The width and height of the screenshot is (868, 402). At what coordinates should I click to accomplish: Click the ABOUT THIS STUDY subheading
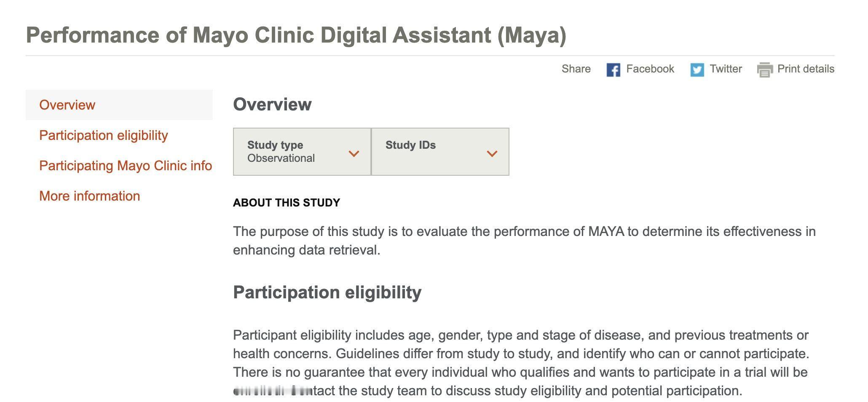point(287,203)
